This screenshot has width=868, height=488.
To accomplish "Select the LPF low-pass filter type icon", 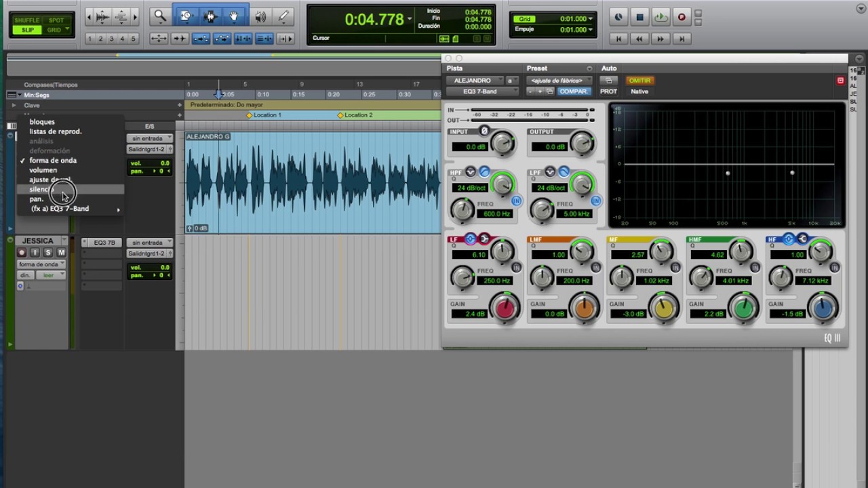I will [x=564, y=172].
